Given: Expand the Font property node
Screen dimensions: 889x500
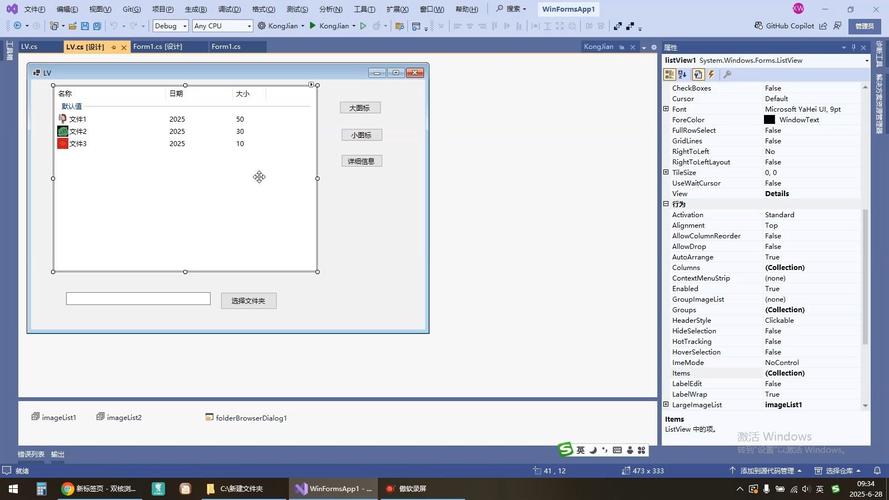Looking at the screenshot, I should click(666, 109).
